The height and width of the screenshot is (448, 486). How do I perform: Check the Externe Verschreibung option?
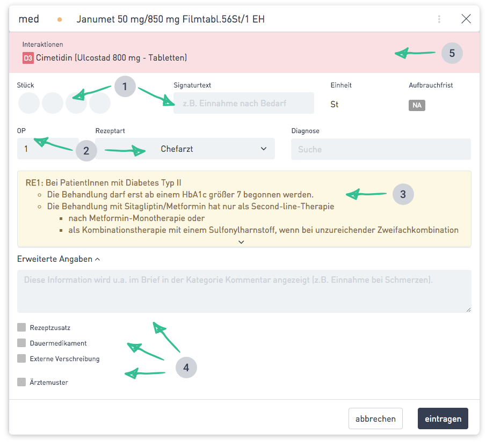(21, 358)
